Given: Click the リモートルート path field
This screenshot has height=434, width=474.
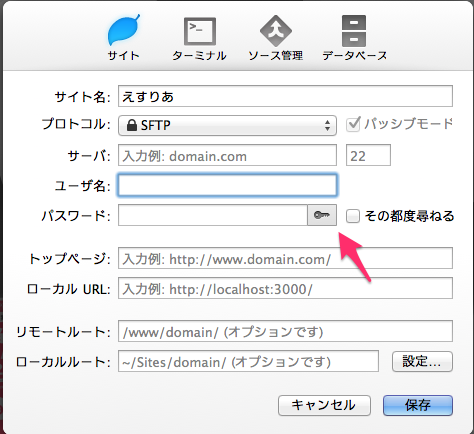Looking at the screenshot, I should pos(285,331).
